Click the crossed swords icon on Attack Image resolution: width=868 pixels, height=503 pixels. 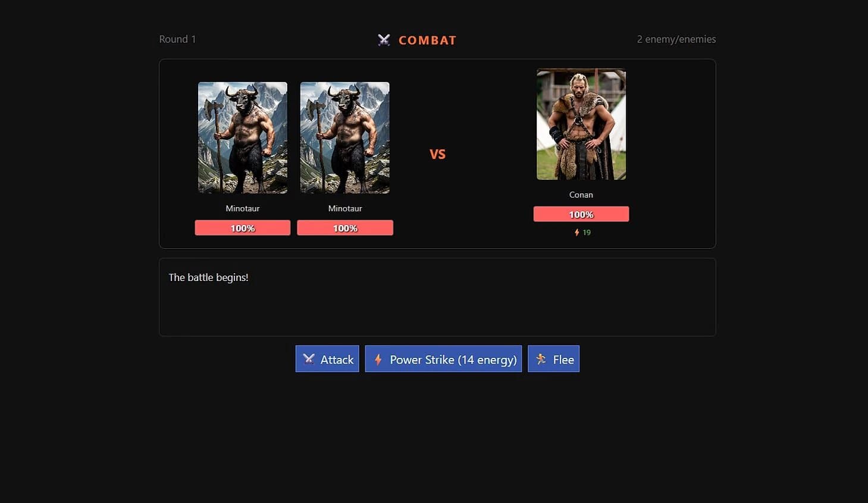309,359
